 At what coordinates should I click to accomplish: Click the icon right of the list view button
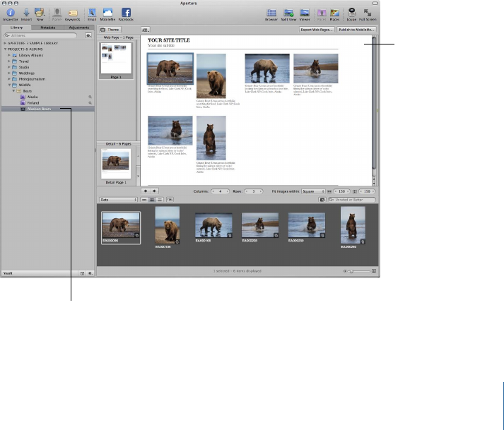point(170,200)
